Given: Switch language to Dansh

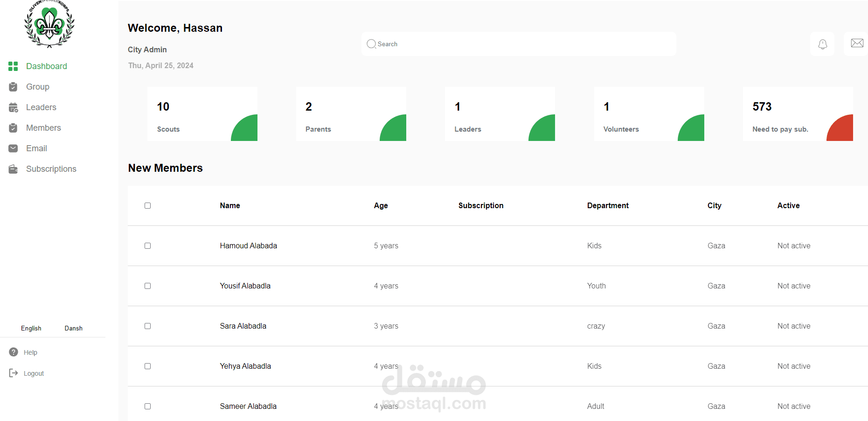Looking at the screenshot, I should pyautogui.click(x=74, y=329).
